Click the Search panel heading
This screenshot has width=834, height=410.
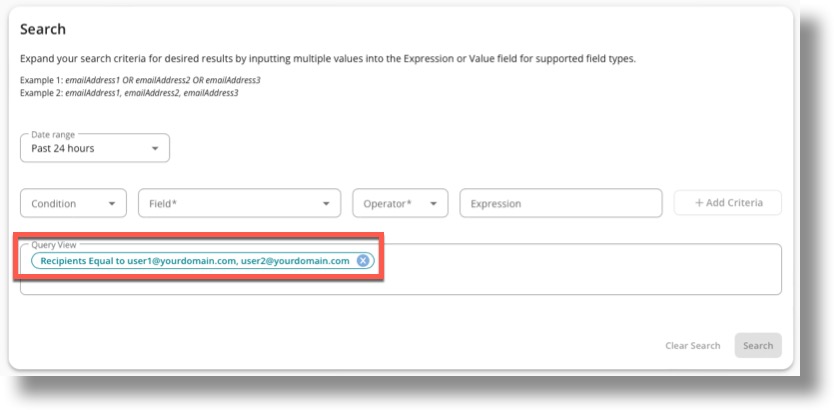click(43, 30)
